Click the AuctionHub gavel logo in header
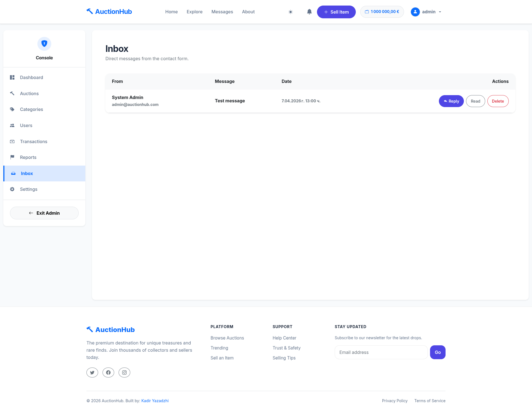 coord(109,12)
